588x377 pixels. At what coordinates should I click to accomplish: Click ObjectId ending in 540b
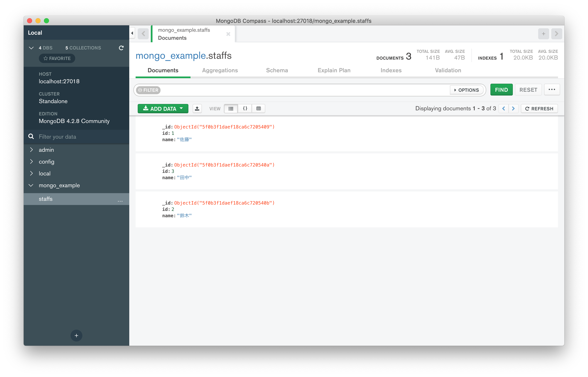224,203
